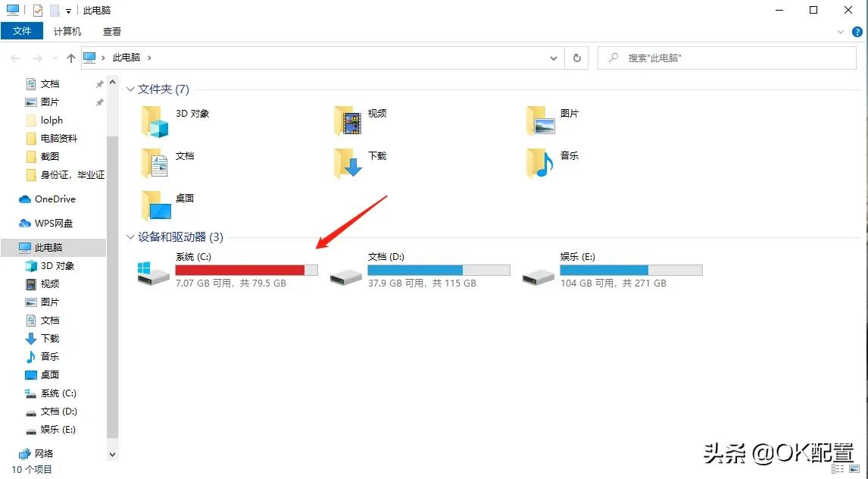Click the blue D: drive usage bar
Screen dimensions: 868x479
pyautogui.click(x=439, y=270)
